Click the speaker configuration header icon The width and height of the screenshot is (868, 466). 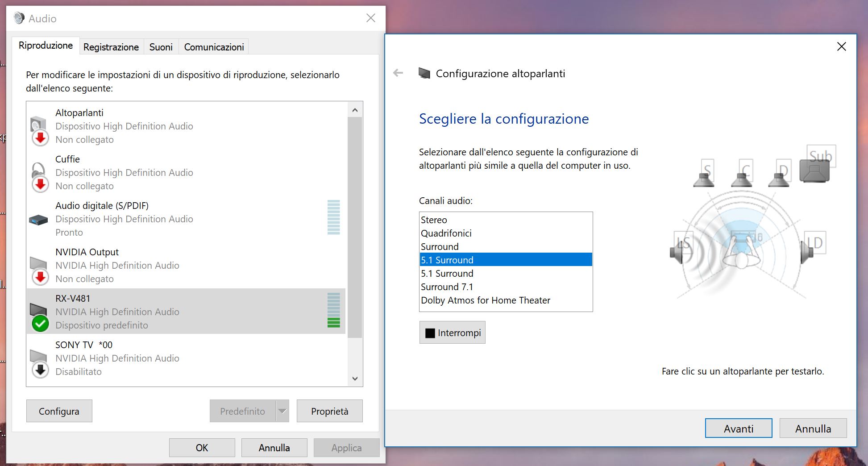pyautogui.click(x=424, y=73)
